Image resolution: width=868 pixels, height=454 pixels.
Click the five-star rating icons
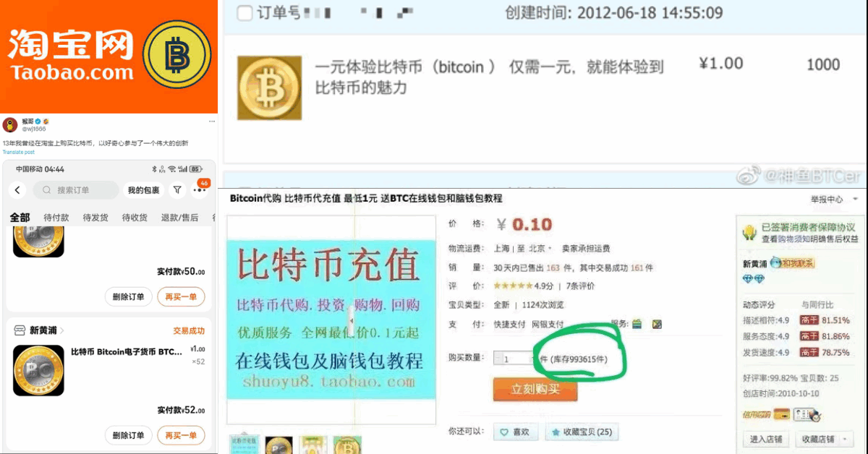pos(513,286)
